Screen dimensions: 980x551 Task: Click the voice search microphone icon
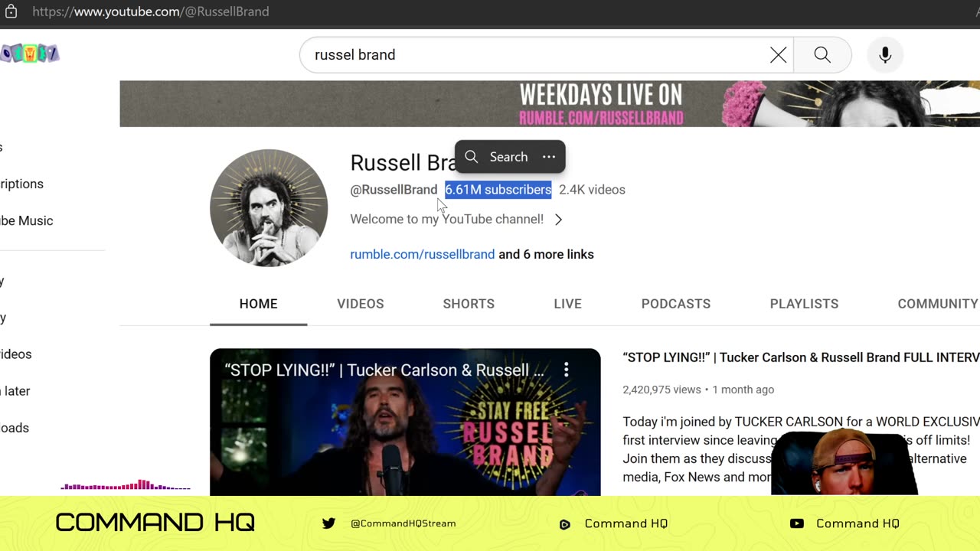pos(885,54)
